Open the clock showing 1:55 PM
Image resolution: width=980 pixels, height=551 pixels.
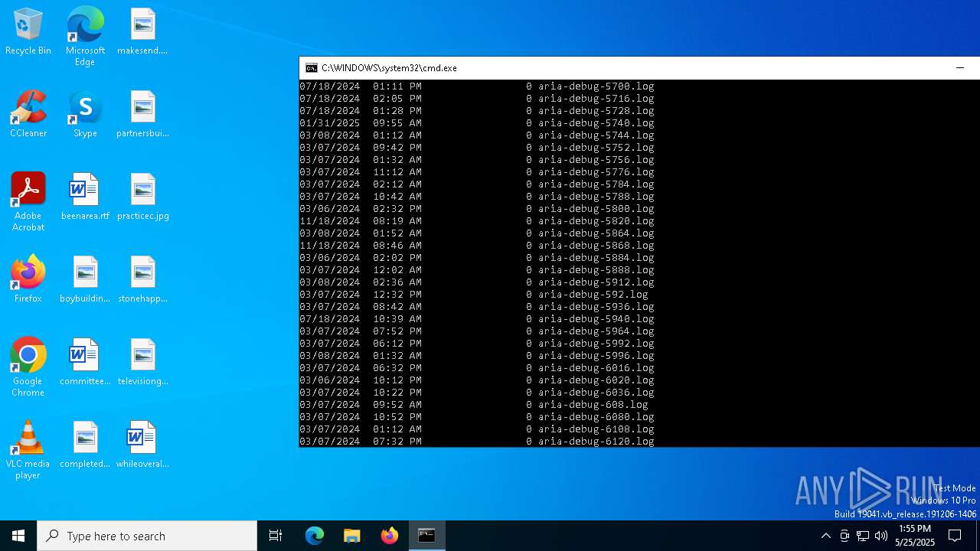[915, 536]
